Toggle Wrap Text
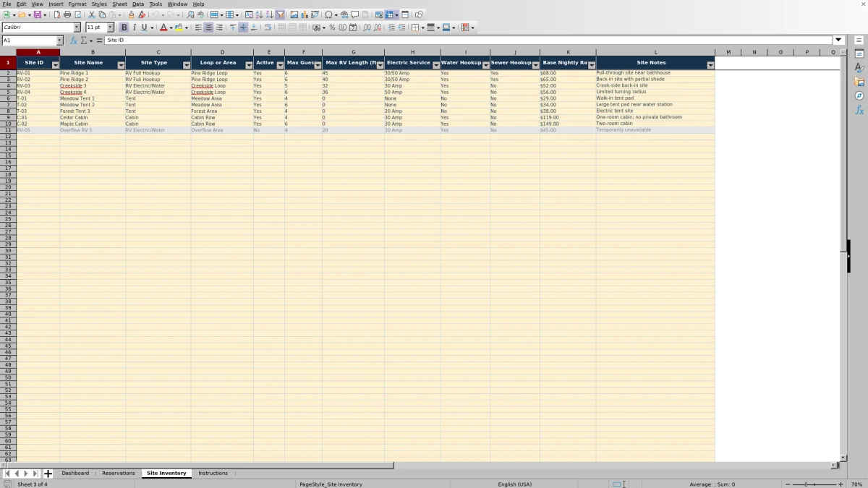868x488 pixels. [x=268, y=27]
